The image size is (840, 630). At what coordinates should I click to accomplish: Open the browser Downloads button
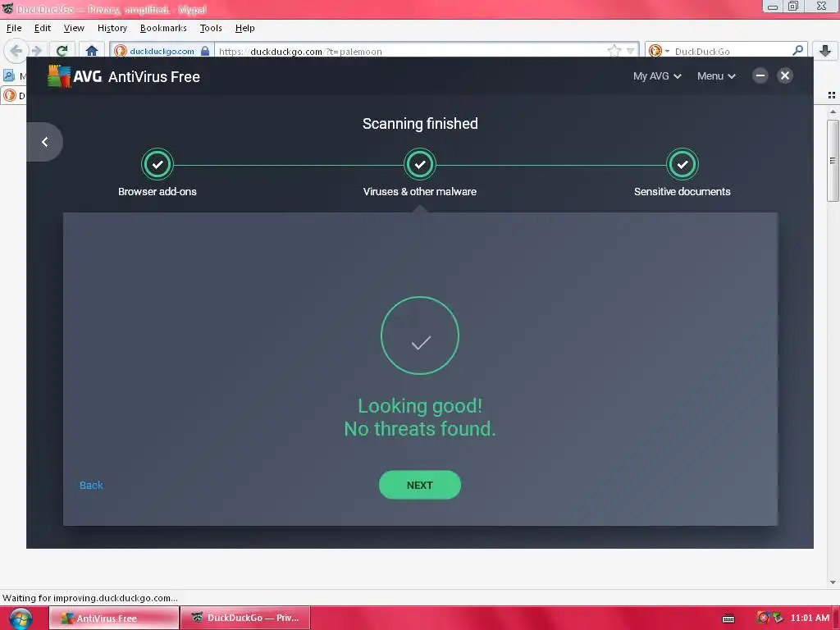pyautogui.click(x=825, y=51)
